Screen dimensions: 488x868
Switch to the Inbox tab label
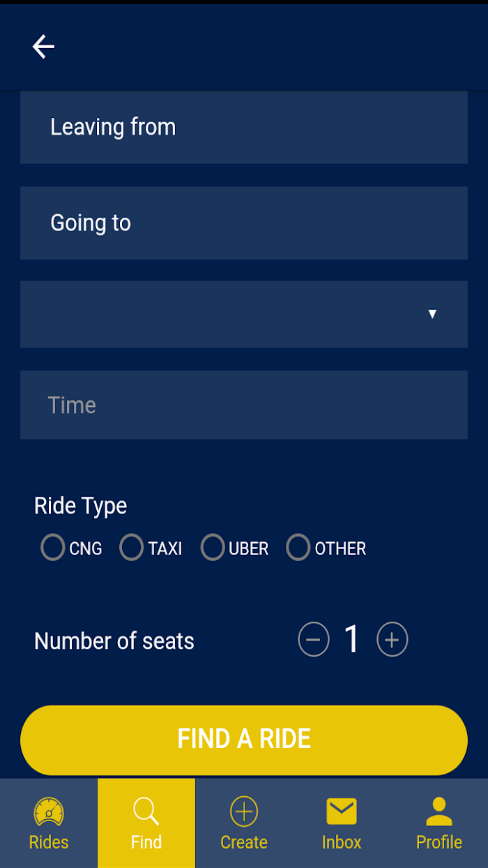tap(342, 842)
